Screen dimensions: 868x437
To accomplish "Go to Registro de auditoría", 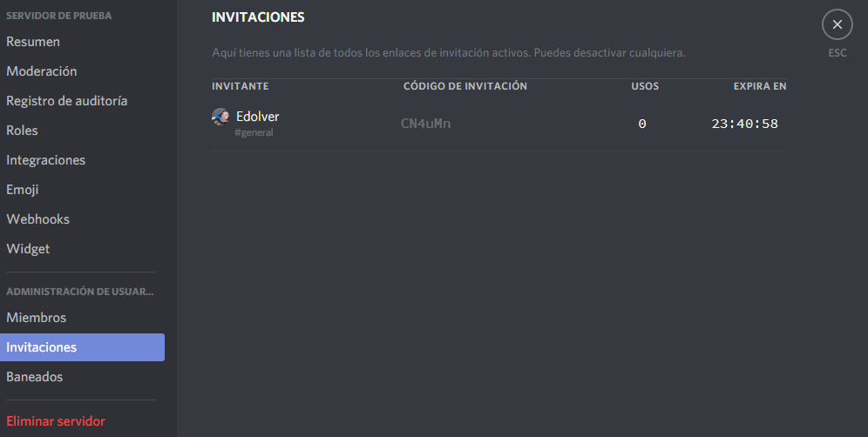I will click(67, 101).
